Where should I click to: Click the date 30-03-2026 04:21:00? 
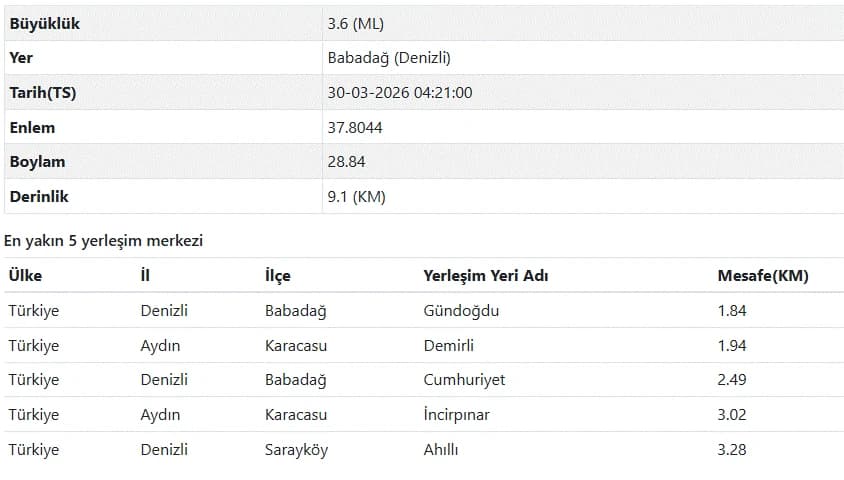click(399, 93)
